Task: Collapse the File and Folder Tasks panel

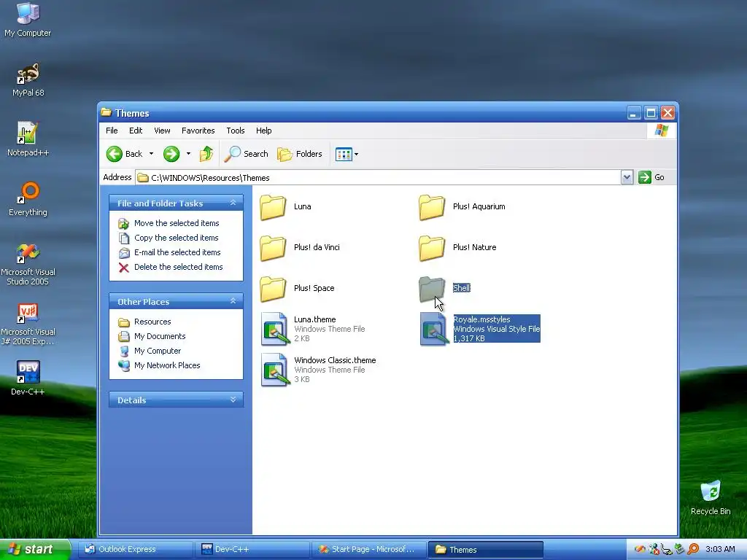Action: click(x=233, y=203)
